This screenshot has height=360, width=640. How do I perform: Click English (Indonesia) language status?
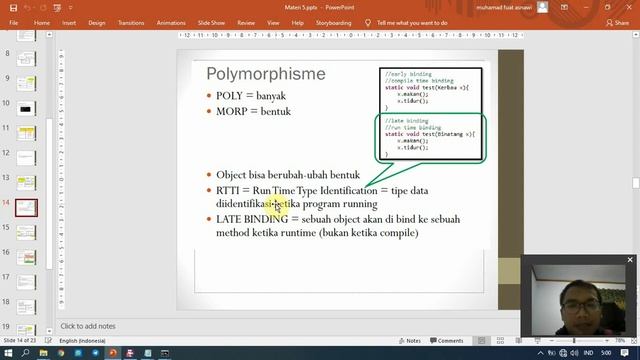tap(82, 340)
